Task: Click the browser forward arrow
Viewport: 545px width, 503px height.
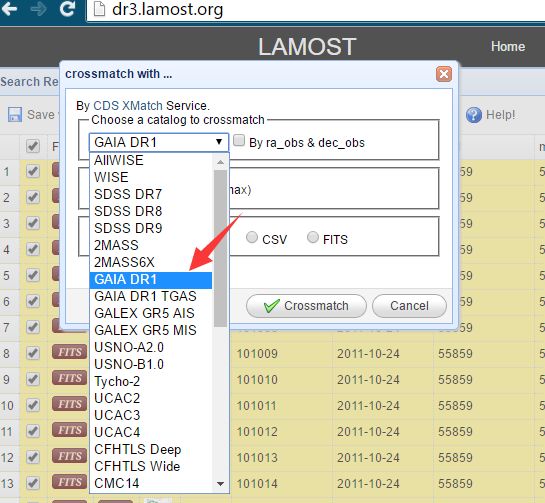Action: (38, 9)
